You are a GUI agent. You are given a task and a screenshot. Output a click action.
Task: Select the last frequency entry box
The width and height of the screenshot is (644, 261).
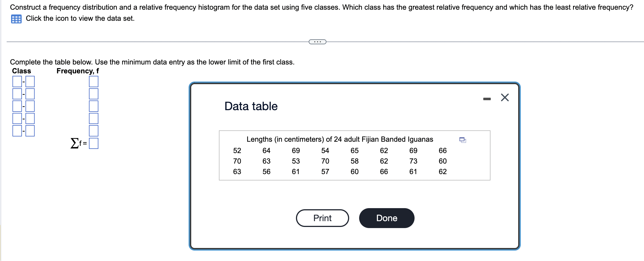point(94,130)
